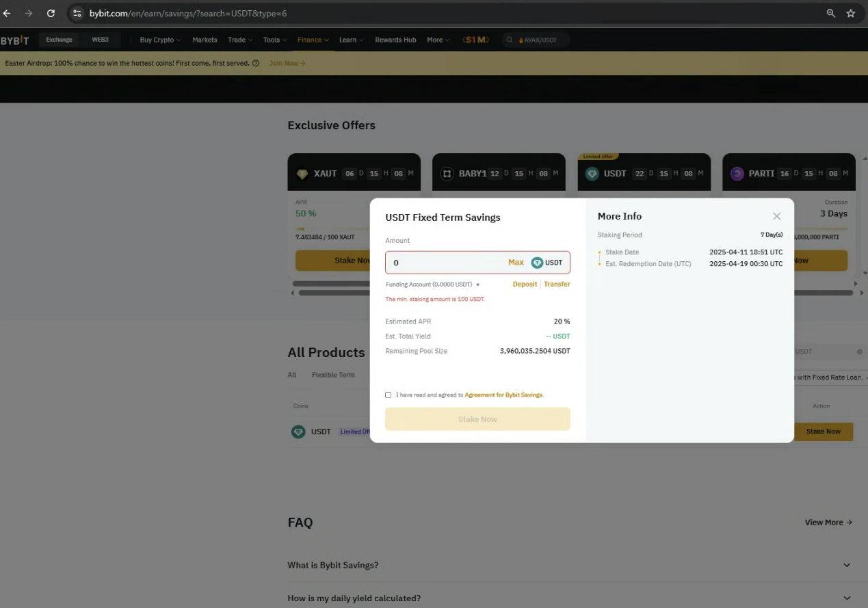Clear the USDT search filter with the x icon

[x=860, y=352]
